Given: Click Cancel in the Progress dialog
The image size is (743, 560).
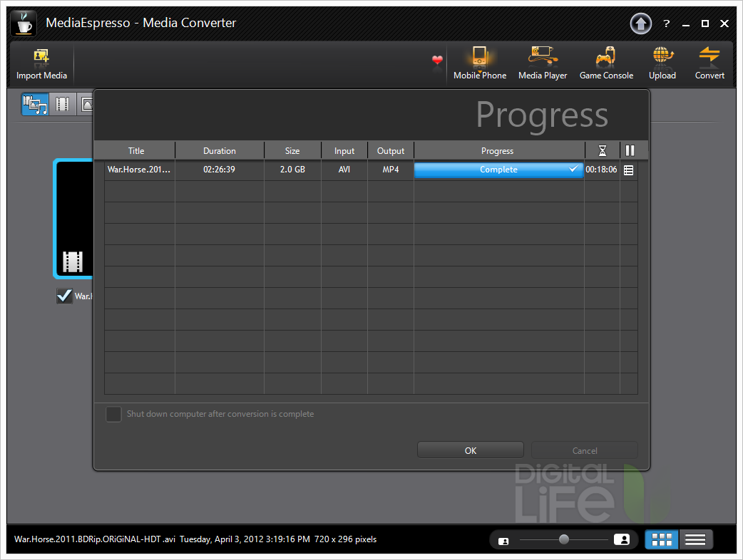Looking at the screenshot, I should (x=584, y=450).
